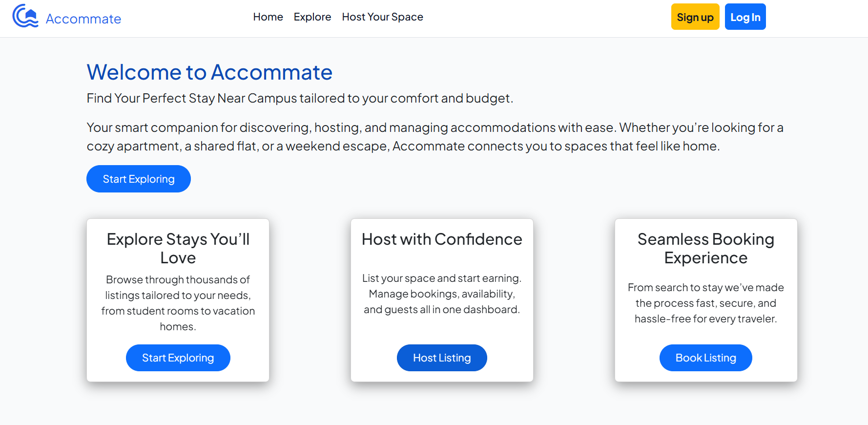
Task: Go to the Home nav item
Action: [x=268, y=17]
